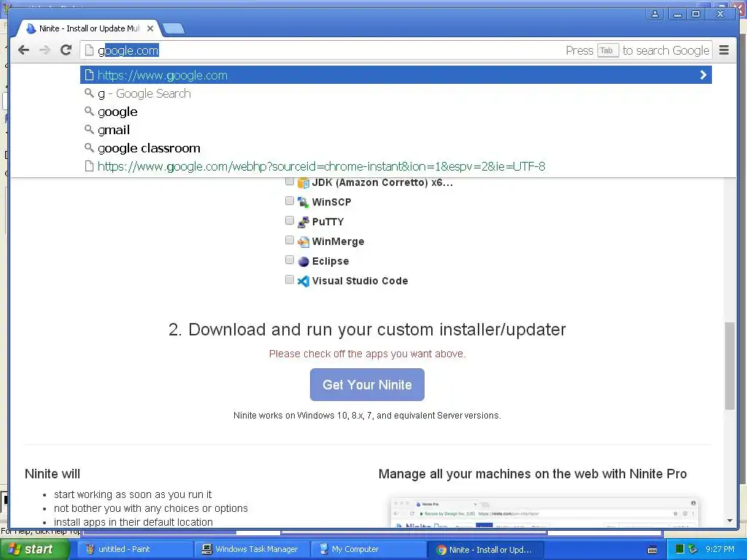Click the Ninite favicon on the tab
This screenshot has width=747, height=560.
coord(31,28)
